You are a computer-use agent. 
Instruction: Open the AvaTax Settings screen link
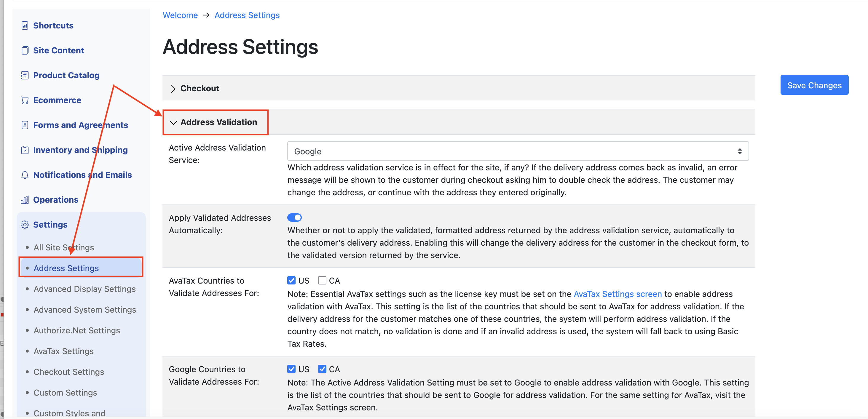click(617, 294)
